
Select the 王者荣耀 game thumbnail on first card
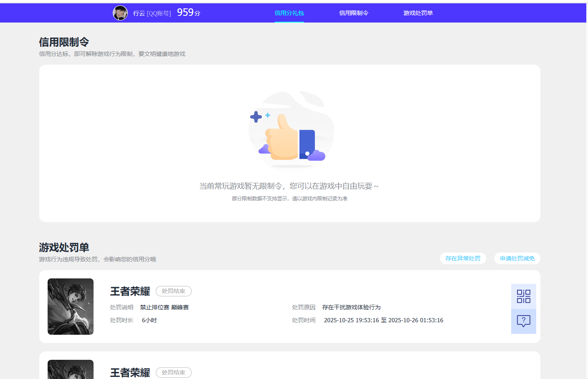tap(70, 307)
